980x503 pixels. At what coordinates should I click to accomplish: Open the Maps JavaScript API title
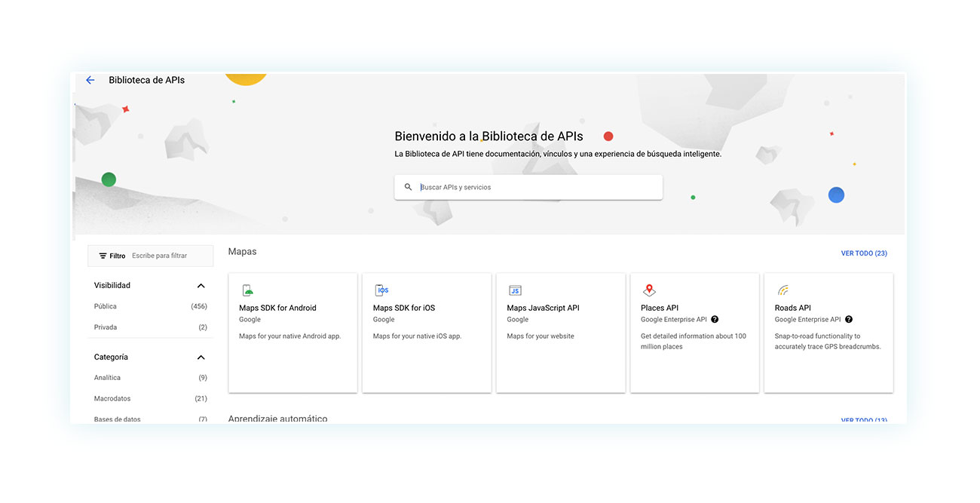(543, 308)
